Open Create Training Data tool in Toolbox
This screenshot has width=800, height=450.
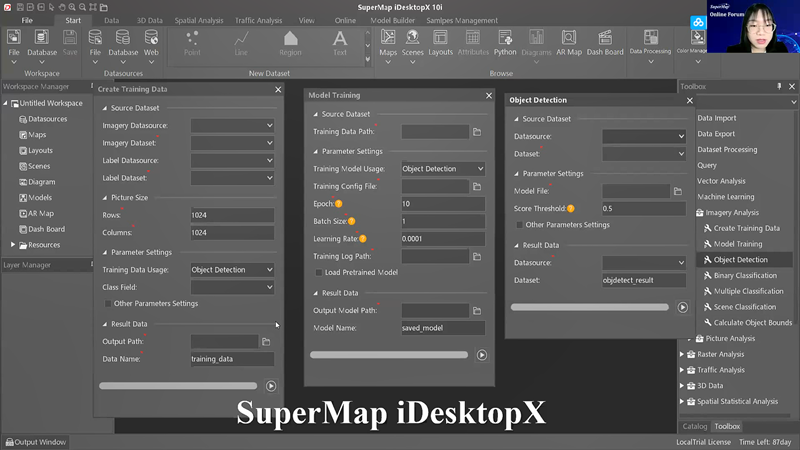tap(746, 228)
